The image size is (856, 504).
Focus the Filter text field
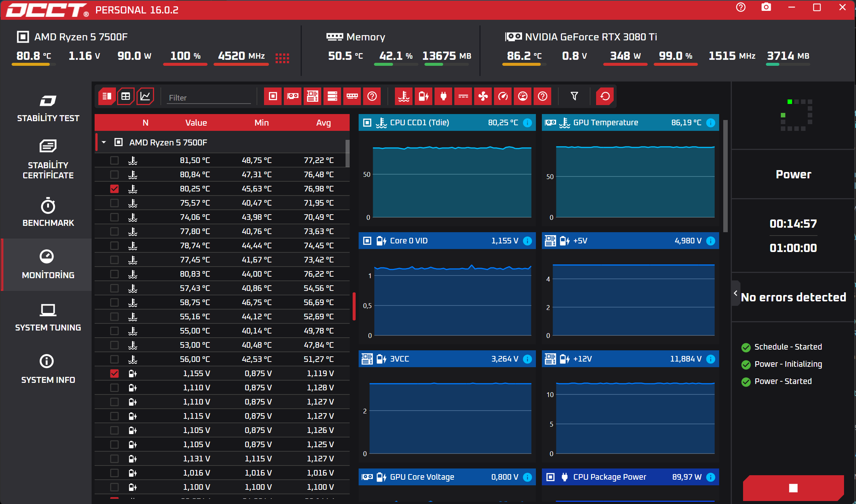coord(209,98)
